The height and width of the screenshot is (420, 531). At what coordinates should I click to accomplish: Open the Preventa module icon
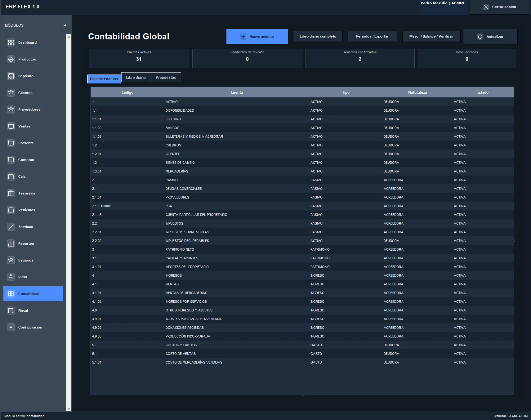click(11, 143)
